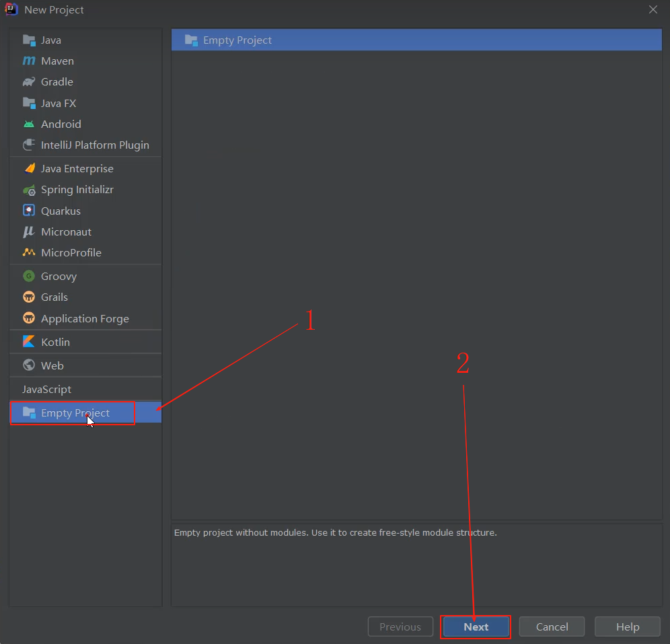
Task: Click the Empty Project icon in right panel
Action: point(192,40)
